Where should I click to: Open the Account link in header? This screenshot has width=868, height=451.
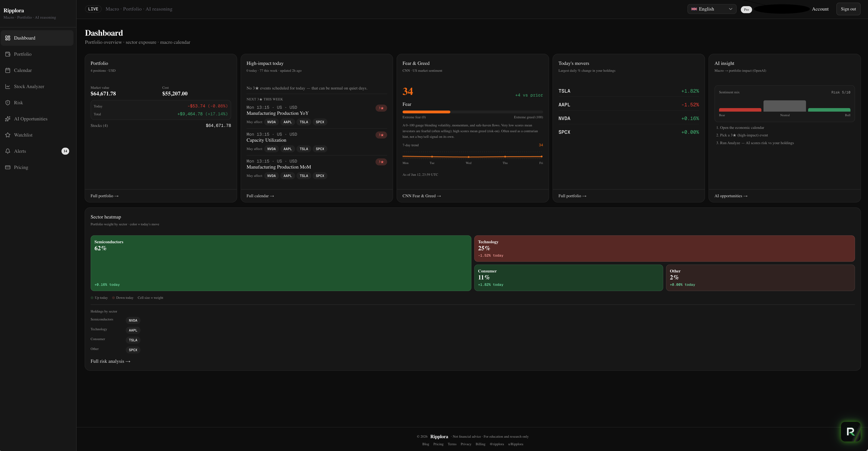point(820,9)
